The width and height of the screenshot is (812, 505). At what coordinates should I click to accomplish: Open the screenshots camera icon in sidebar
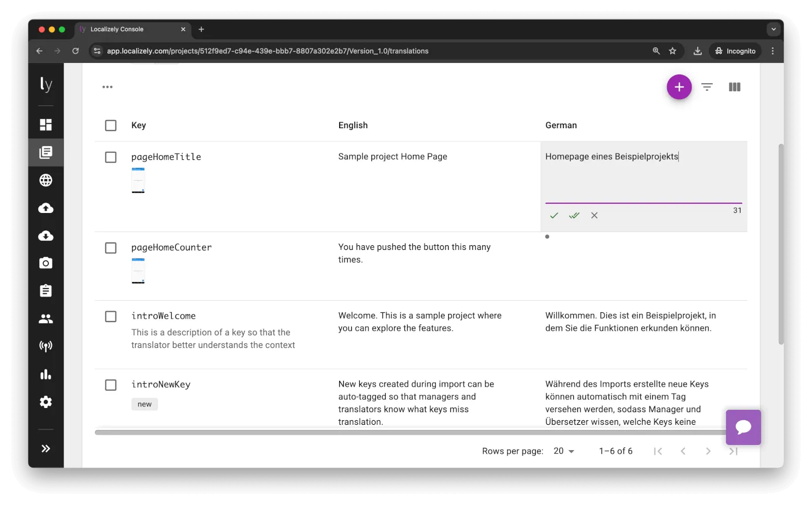point(46,263)
